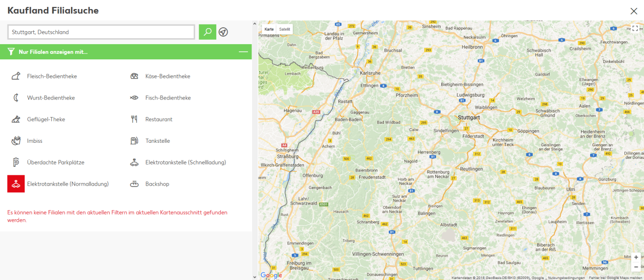Click Fehler bei Google Maps melden link

click(616, 277)
